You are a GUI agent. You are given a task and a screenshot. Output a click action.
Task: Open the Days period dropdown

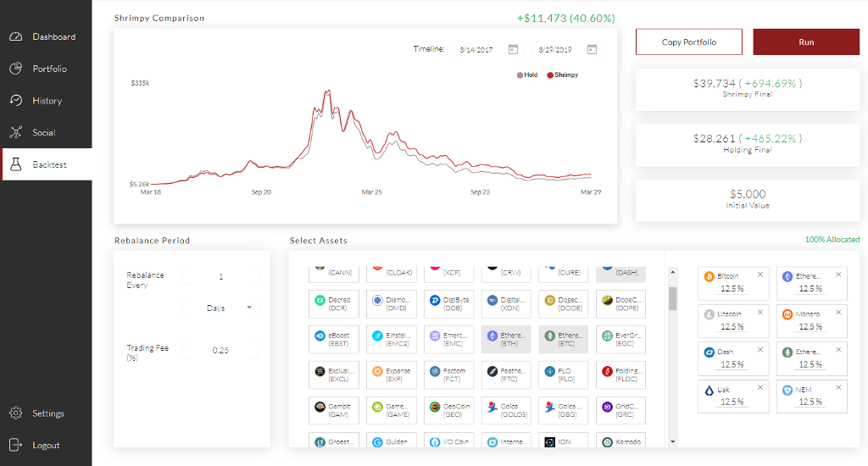click(221, 308)
